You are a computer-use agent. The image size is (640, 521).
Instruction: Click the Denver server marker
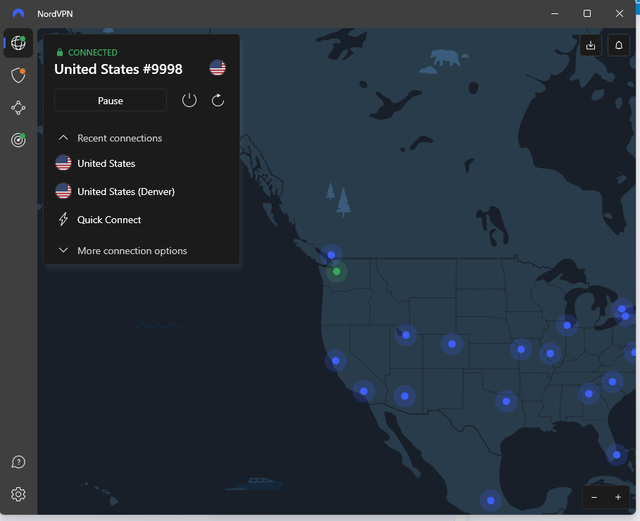click(x=451, y=344)
